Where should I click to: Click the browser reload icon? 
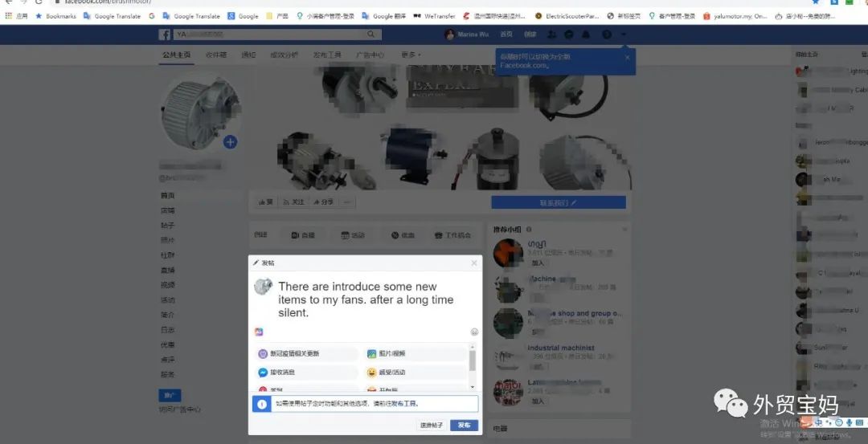tap(39, 2)
